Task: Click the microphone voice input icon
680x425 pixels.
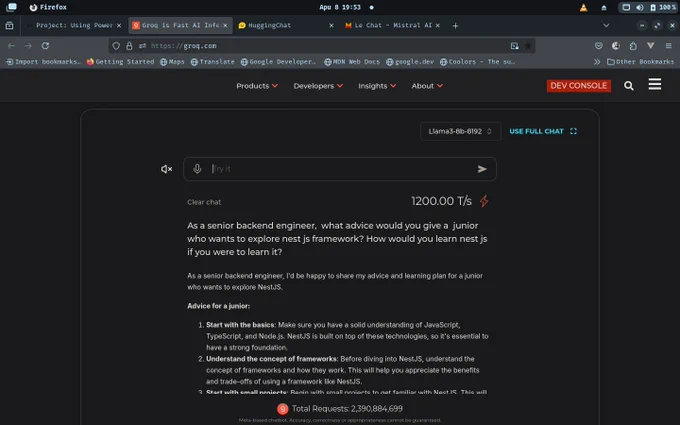Action: click(197, 169)
